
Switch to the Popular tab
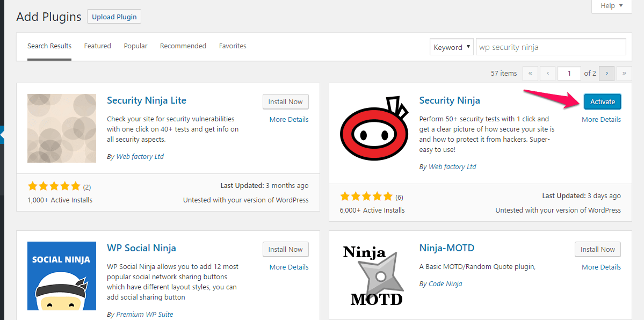click(135, 46)
